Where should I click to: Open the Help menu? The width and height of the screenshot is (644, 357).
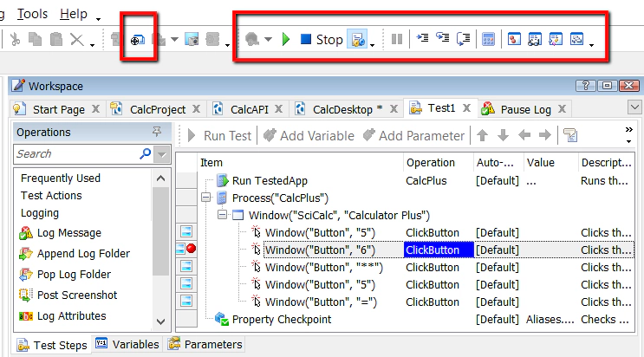click(74, 14)
